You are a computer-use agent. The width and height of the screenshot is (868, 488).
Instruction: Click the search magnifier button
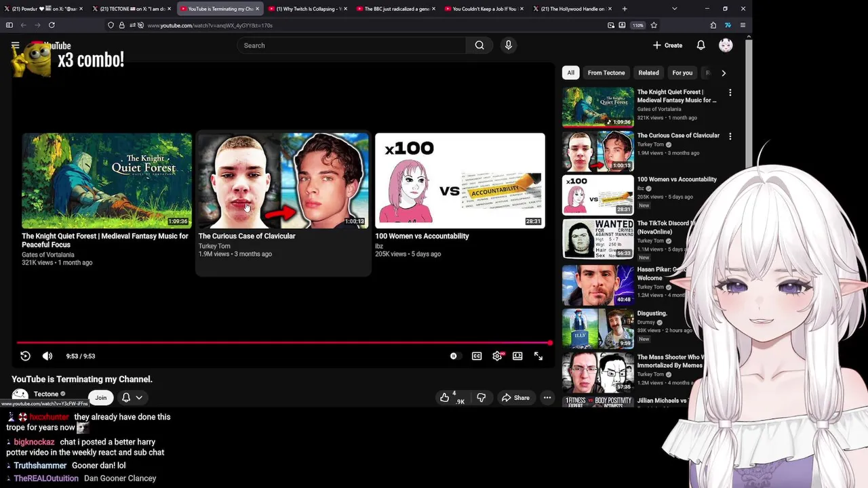(479, 45)
